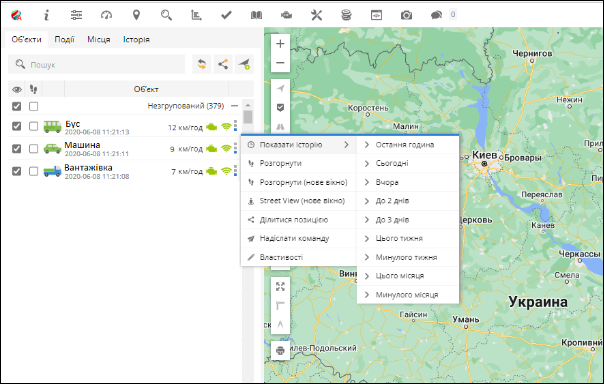The image size is (605, 384).
Task: Select Розгорнути in context menu
Action: pos(298,163)
